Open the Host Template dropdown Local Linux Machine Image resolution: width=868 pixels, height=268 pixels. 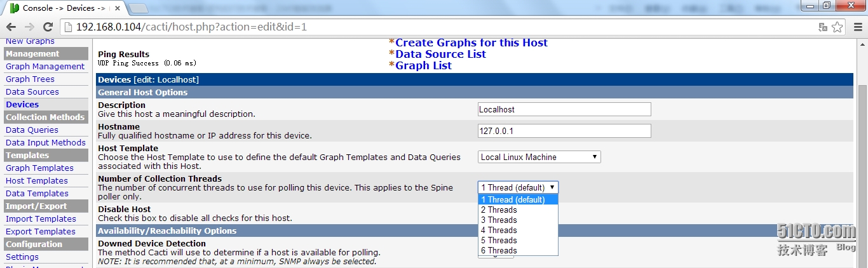click(x=539, y=157)
